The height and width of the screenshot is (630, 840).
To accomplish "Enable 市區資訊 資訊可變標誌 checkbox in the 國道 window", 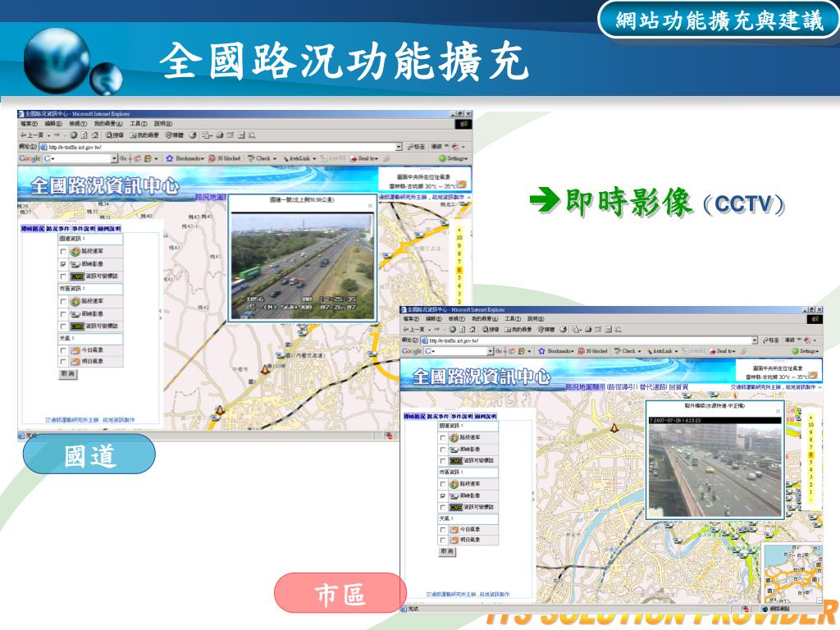I will 63,326.
